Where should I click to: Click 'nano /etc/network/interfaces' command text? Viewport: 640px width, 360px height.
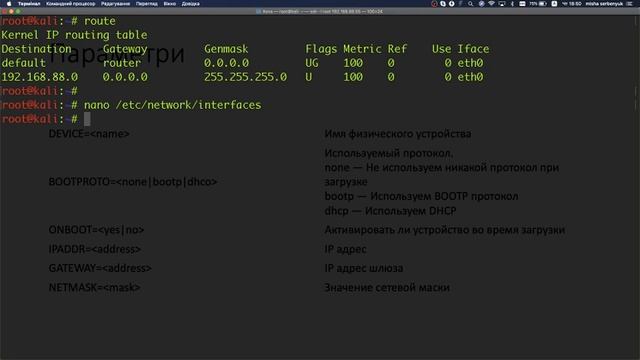click(x=172, y=105)
